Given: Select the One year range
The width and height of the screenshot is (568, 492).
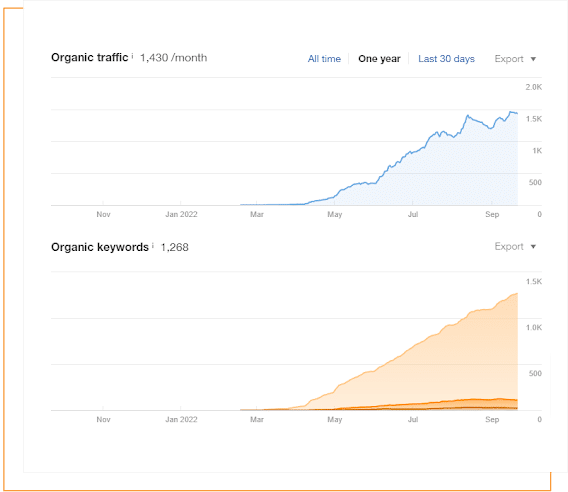Looking at the screenshot, I should coord(379,59).
